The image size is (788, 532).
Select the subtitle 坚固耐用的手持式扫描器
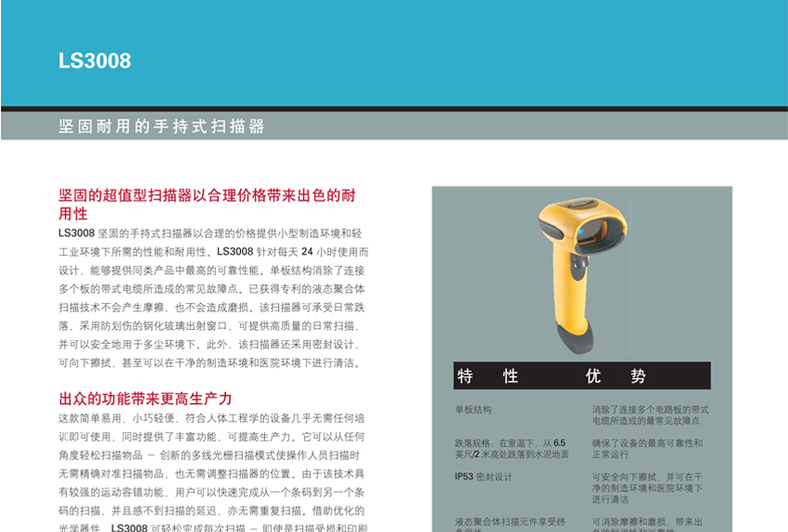[161, 126]
